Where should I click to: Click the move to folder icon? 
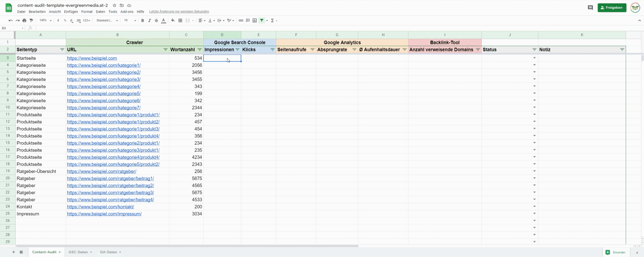click(122, 5)
